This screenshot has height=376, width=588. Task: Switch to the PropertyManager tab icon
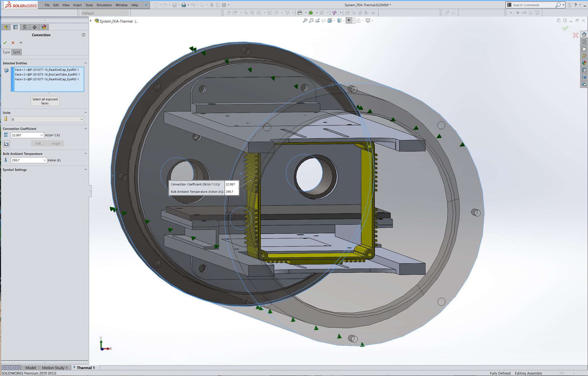coord(15,27)
